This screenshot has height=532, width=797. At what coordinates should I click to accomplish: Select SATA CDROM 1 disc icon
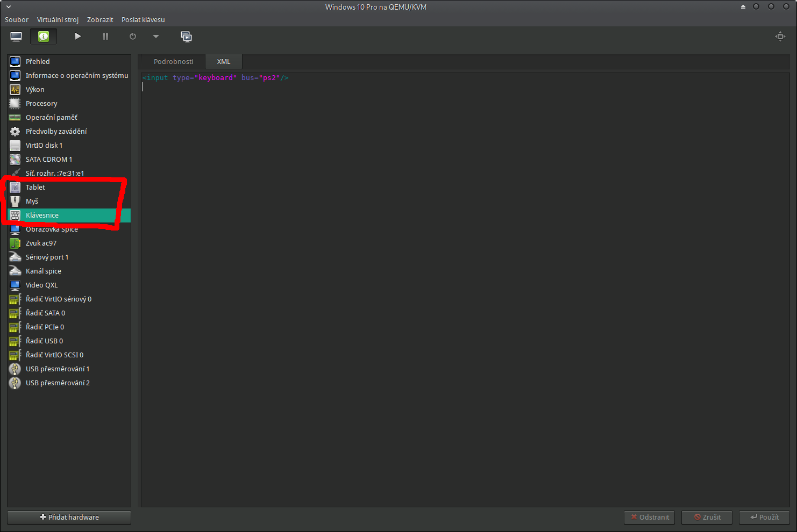pos(15,160)
